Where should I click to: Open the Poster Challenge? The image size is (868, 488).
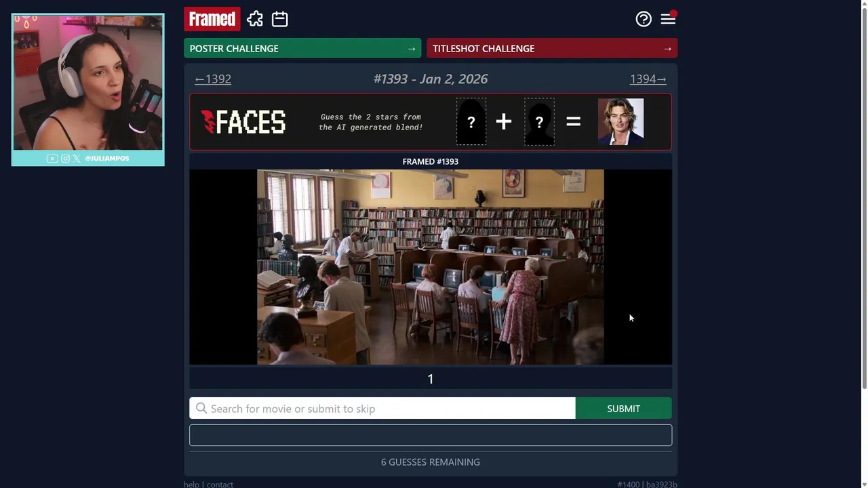point(302,48)
